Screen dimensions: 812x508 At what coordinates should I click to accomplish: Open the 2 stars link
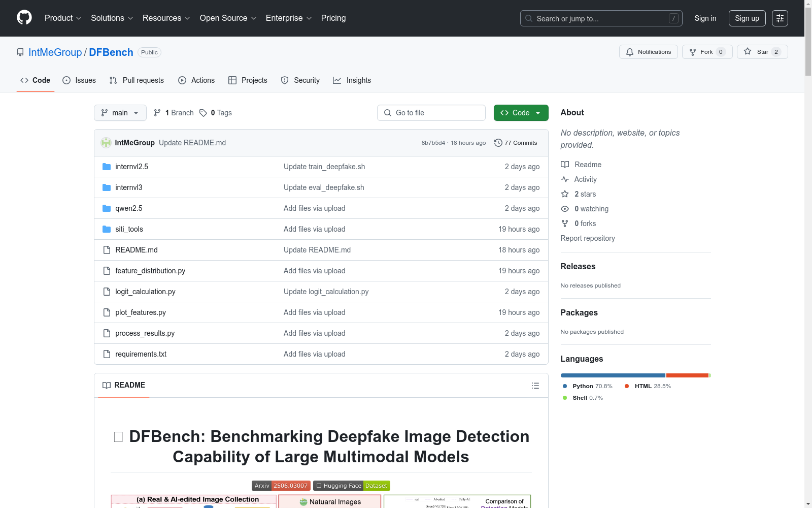(585, 194)
